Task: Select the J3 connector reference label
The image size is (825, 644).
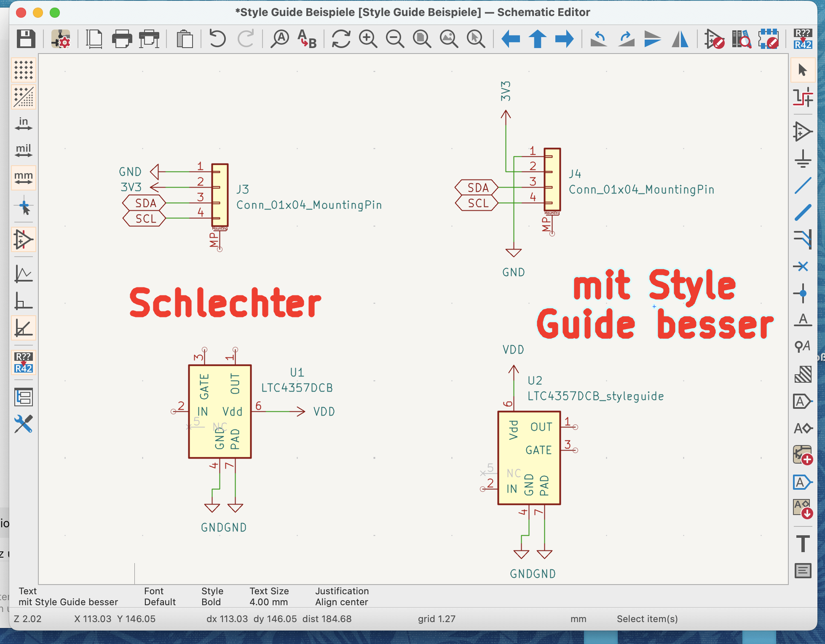Action: click(x=243, y=189)
